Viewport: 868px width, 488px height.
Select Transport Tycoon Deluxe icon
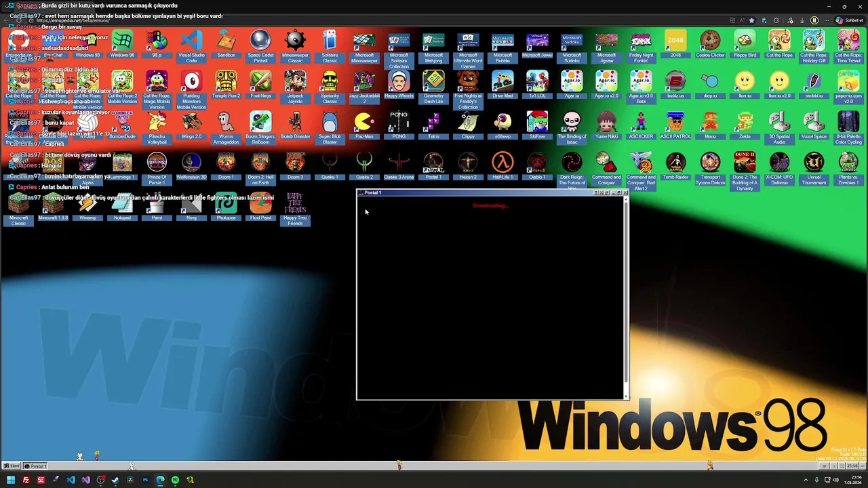pyautogui.click(x=710, y=168)
